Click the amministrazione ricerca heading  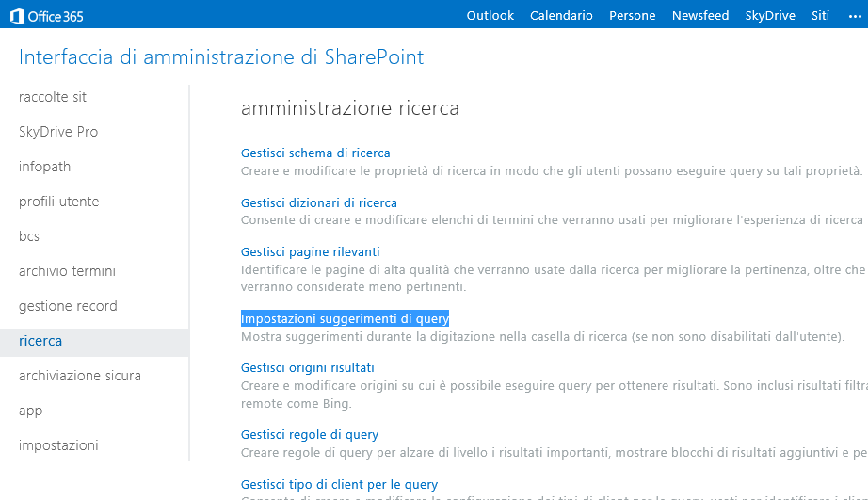350,108
